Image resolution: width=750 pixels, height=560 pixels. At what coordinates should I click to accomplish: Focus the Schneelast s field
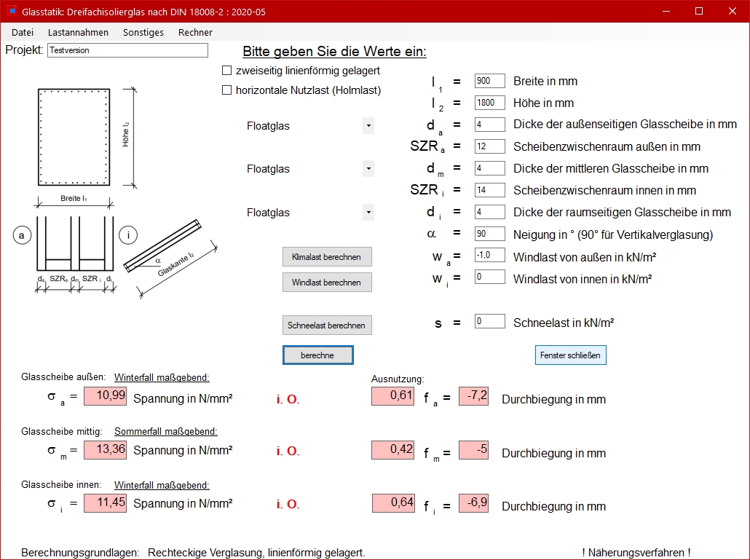[x=490, y=321]
